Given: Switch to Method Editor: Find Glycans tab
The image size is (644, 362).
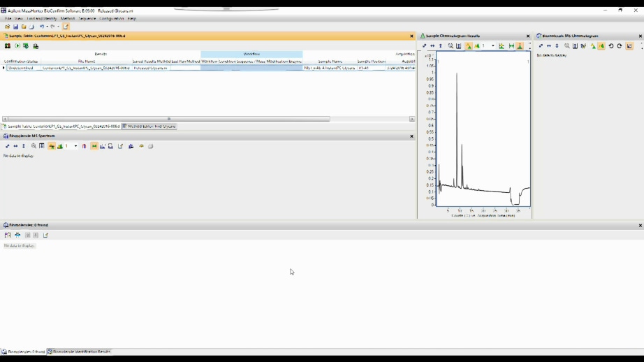Looking at the screenshot, I should coord(149,126).
